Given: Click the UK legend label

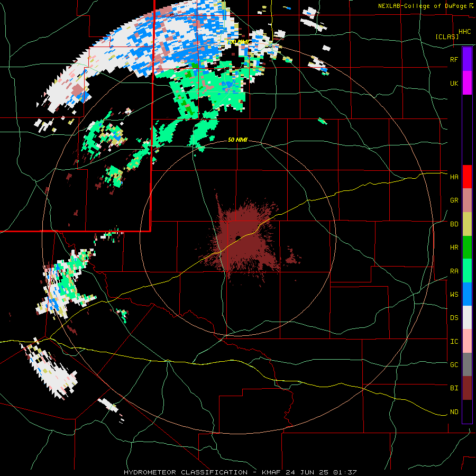Looking at the screenshot, I should 454,83.
